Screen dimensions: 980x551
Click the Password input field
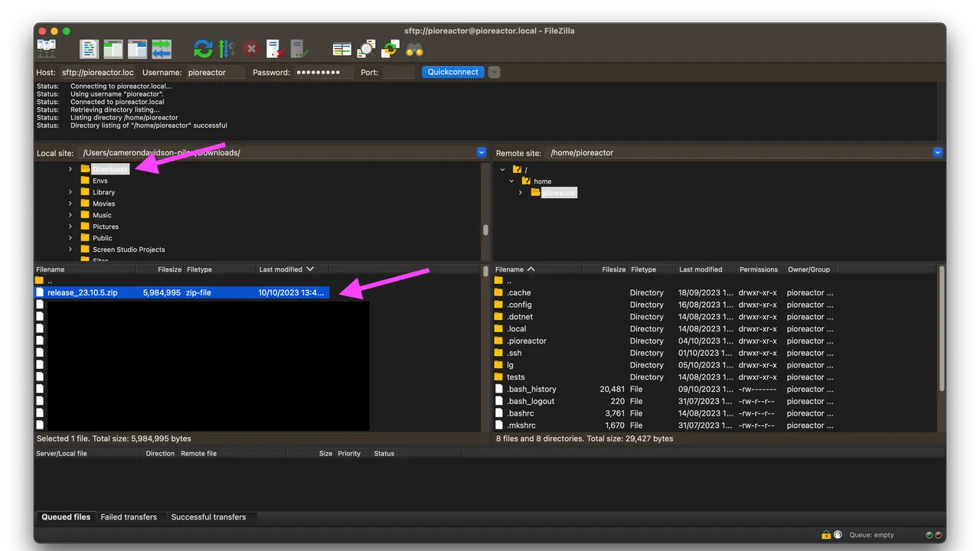tap(324, 72)
